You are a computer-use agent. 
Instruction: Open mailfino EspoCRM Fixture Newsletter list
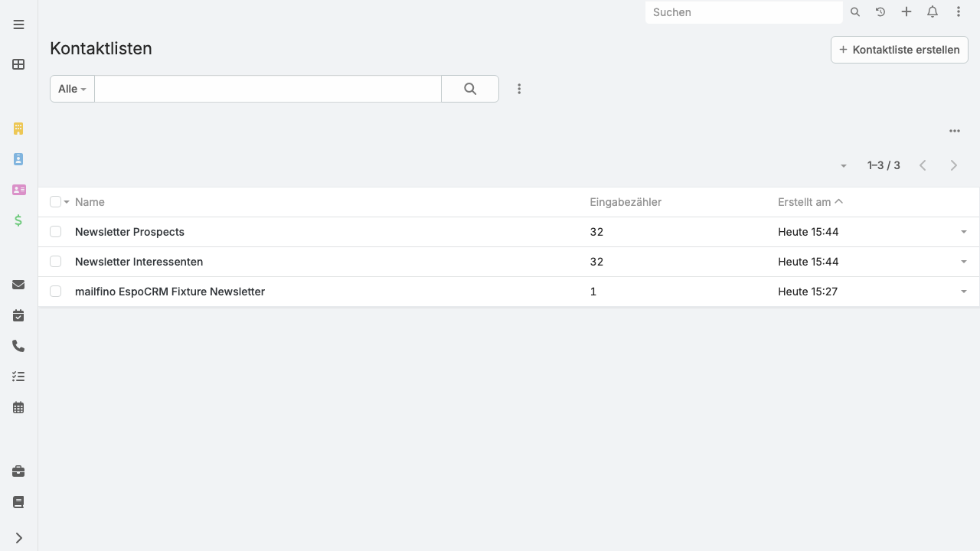tap(170, 292)
